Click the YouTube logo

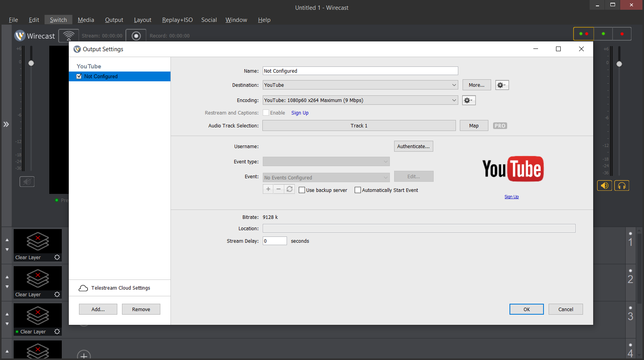pyautogui.click(x=513, y=169)
